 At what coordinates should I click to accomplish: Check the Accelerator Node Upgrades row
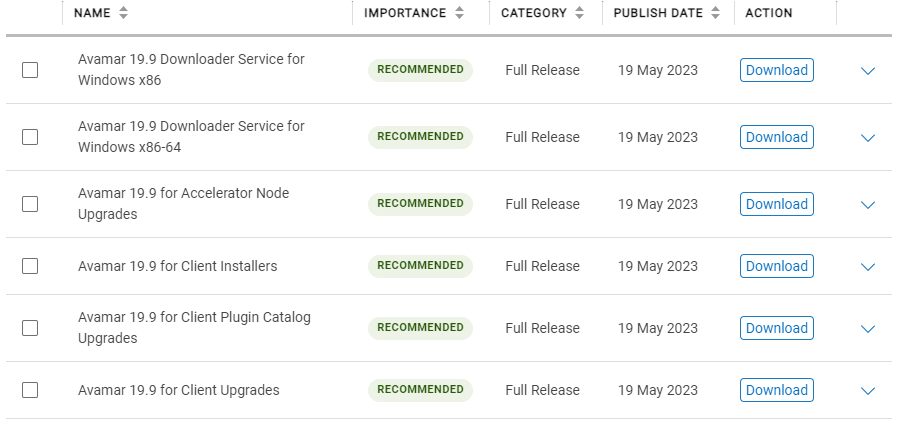tap(30, 204)
